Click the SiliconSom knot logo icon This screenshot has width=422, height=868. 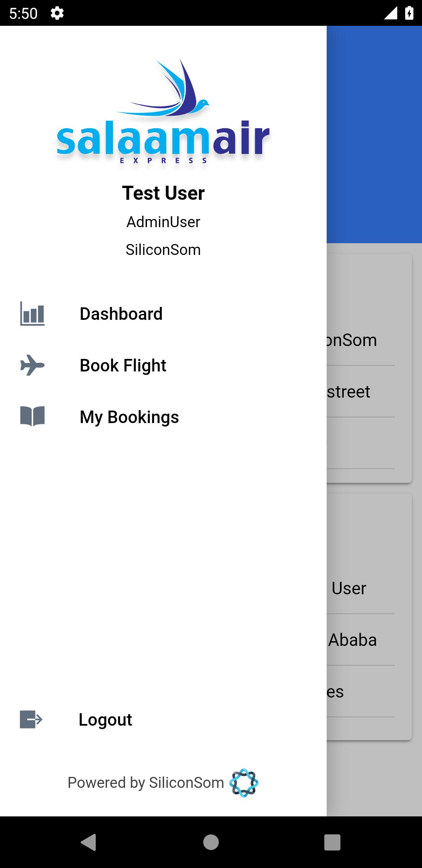(244, 783)
